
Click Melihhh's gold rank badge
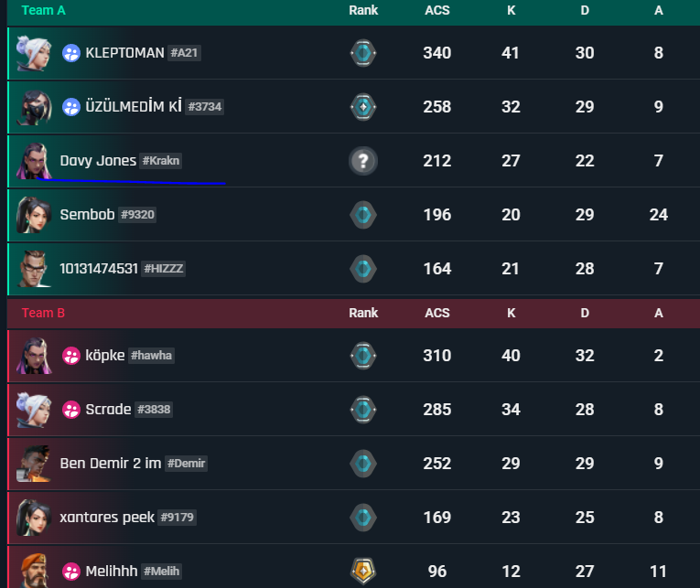coord(363,572)
